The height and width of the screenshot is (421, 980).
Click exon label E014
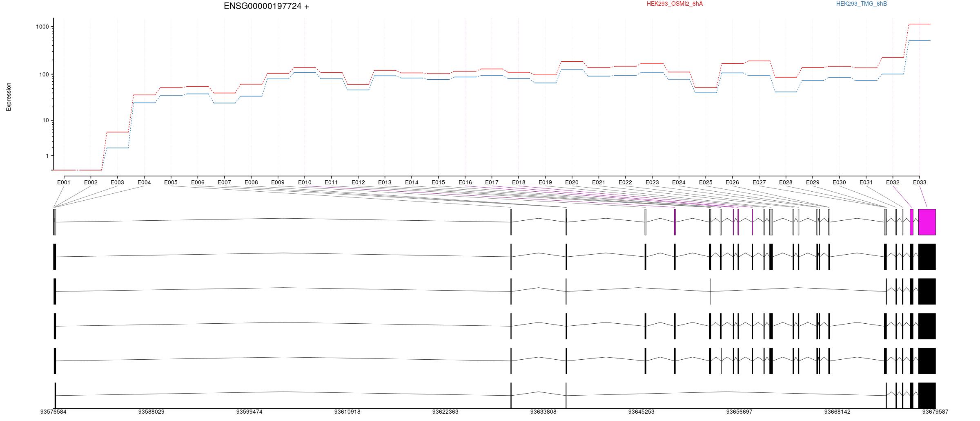pos(412,182)
